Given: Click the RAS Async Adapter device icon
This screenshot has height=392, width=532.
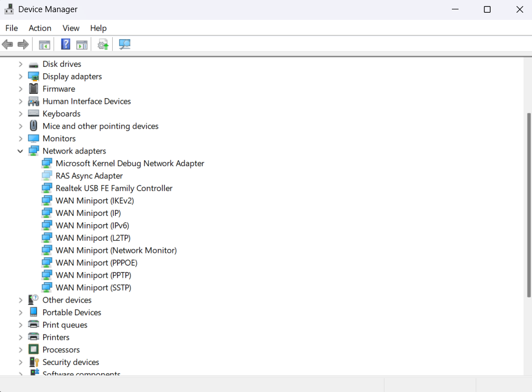Looking at the screenshot, I should coord(47,176).
